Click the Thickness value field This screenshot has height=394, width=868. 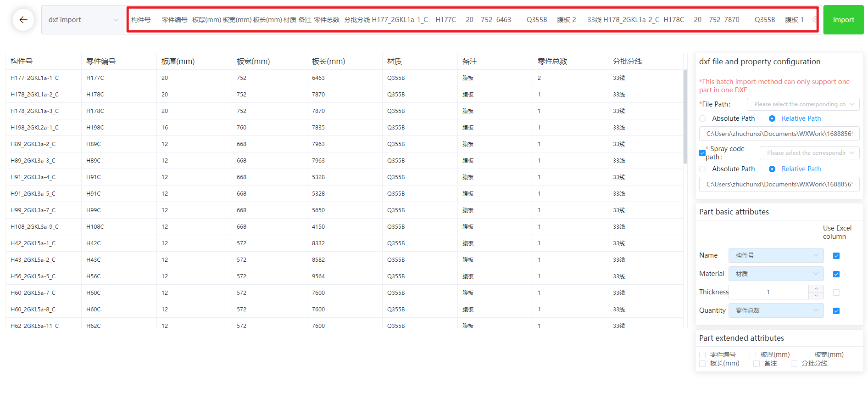(768, 292)
